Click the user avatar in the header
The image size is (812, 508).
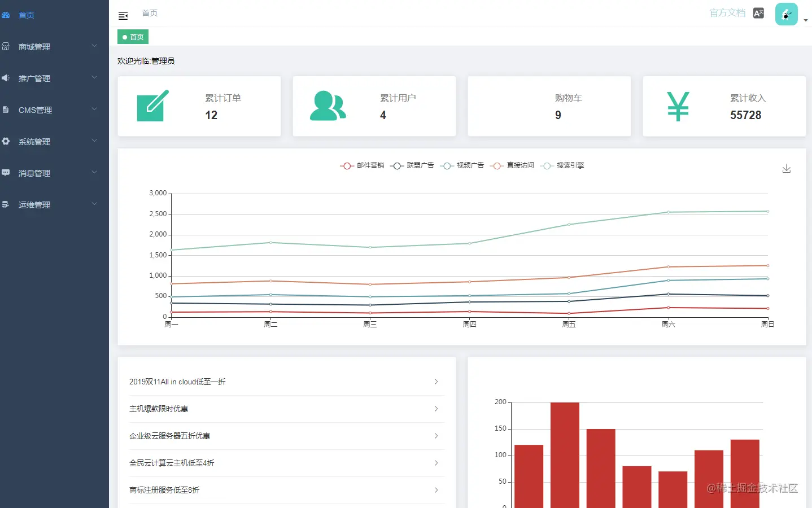pos(786,14)
